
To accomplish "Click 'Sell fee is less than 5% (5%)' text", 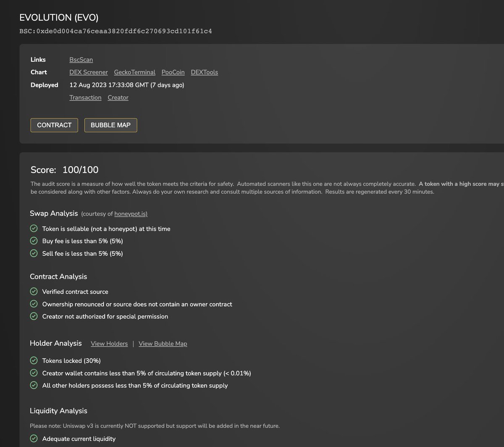I will (x=83, y=254).
